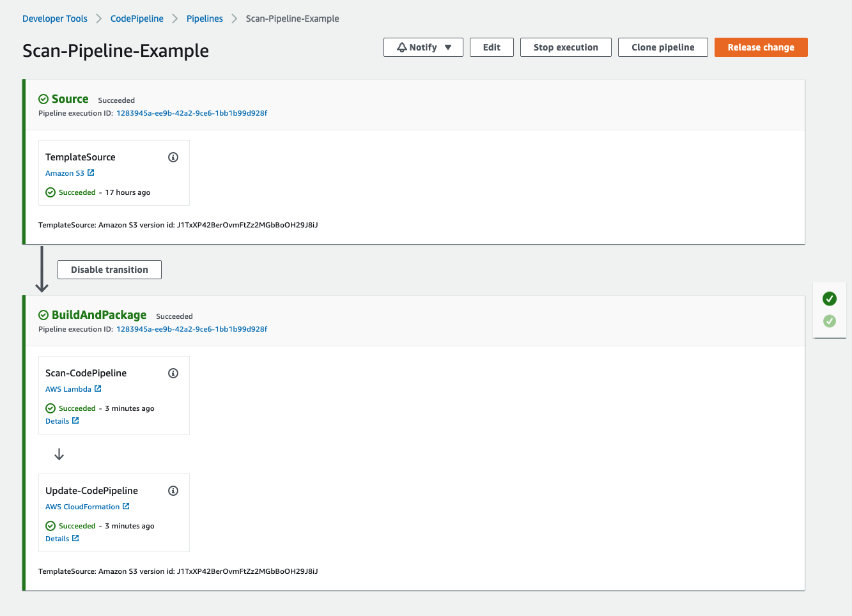The image size is (852, 616).
Task: Open info icon on TemplateSource action
Action: coord(173,157)
